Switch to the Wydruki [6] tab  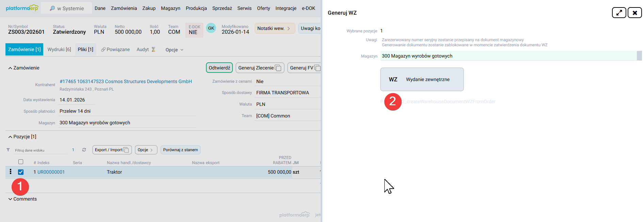pos(59,49)
